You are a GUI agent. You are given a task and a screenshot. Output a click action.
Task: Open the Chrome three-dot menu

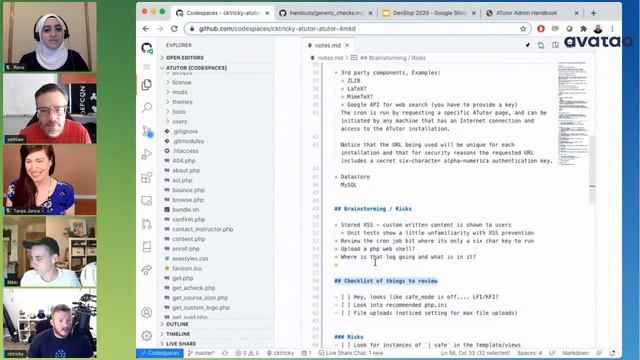click(612, 29)
